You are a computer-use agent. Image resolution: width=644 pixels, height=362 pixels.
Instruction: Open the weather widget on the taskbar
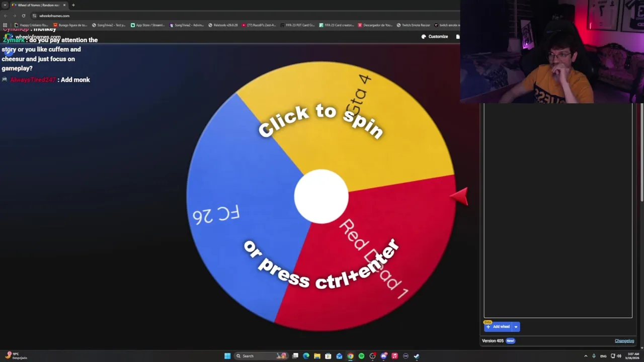(15, 356)
